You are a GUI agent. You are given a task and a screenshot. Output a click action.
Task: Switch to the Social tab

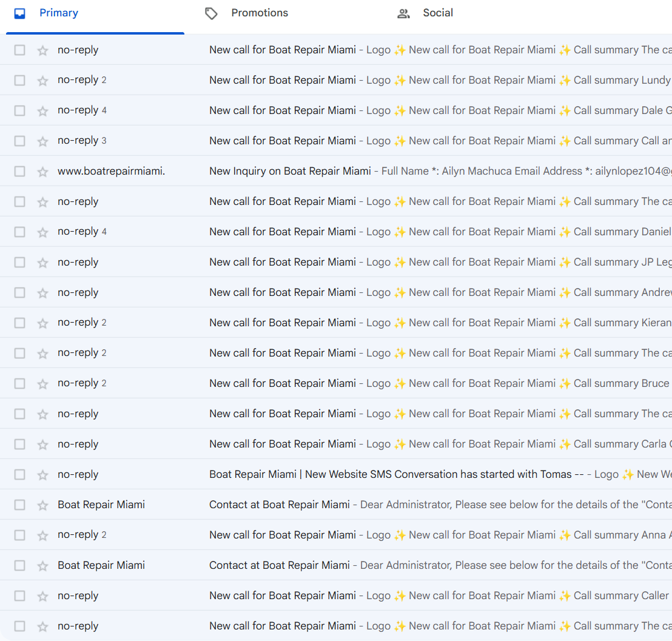438,13
